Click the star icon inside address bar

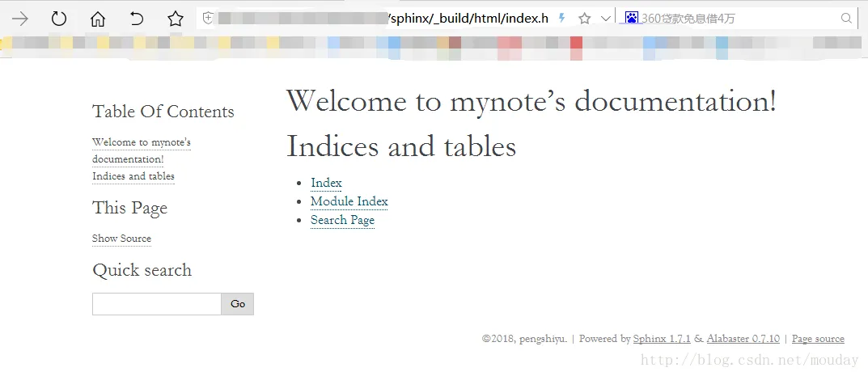click(x=585, y=19)
